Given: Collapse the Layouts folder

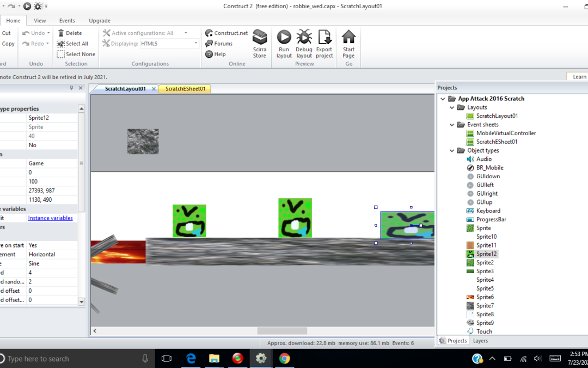Looking at the screenshot, I should pos(452,107).
